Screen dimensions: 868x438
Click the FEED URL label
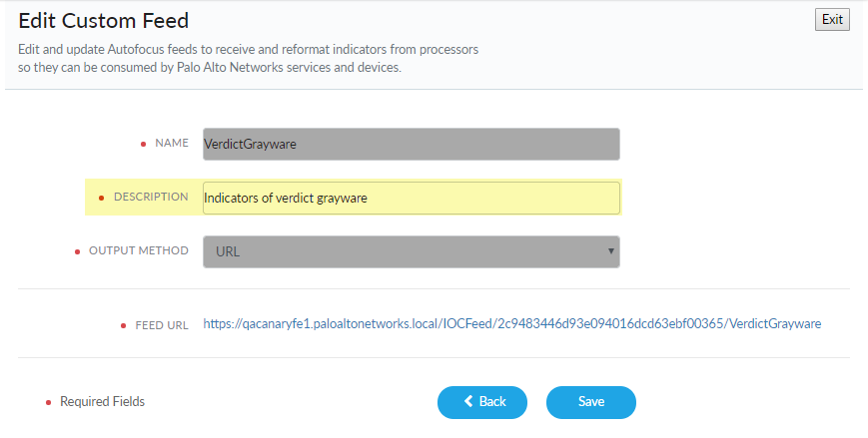162,325
